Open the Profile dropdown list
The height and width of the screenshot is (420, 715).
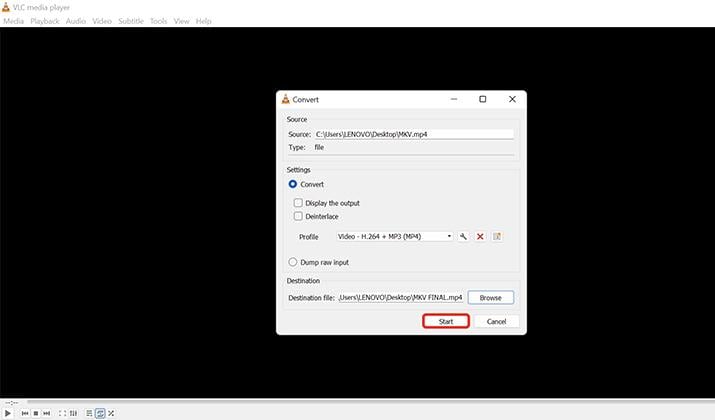pos(394,236)
